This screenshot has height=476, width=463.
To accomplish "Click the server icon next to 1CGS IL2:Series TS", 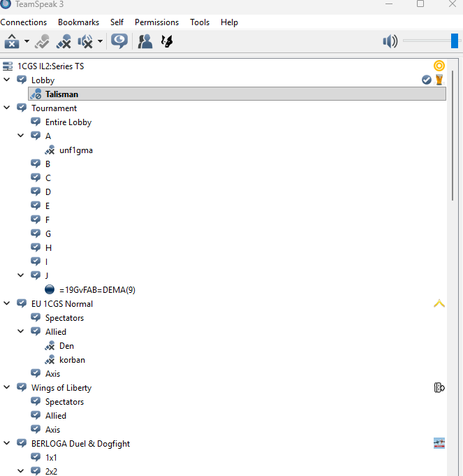I will [8, 66].
